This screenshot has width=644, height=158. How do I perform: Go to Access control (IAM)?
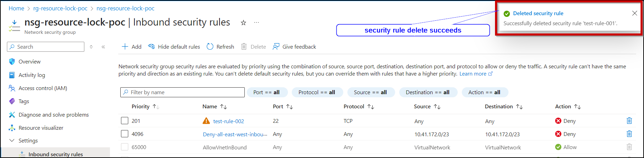coord(43,88)
